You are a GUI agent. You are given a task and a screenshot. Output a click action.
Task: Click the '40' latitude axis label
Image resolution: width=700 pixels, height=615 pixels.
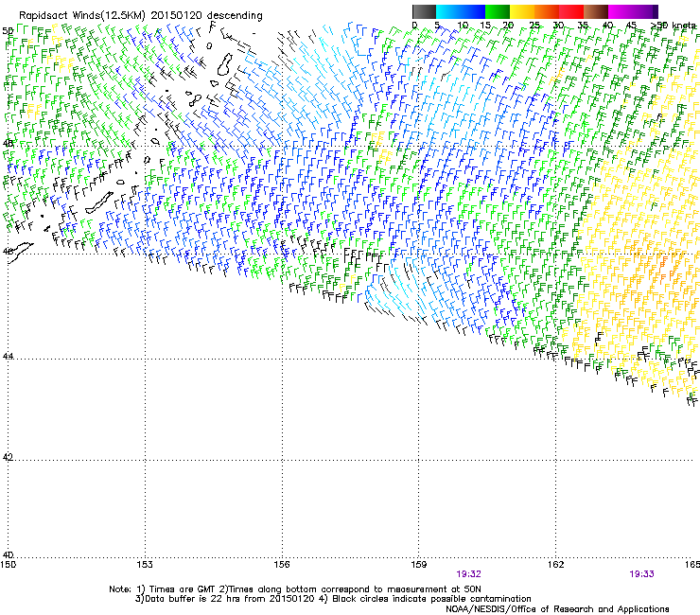pyautogui.click(x=8, y=554)
